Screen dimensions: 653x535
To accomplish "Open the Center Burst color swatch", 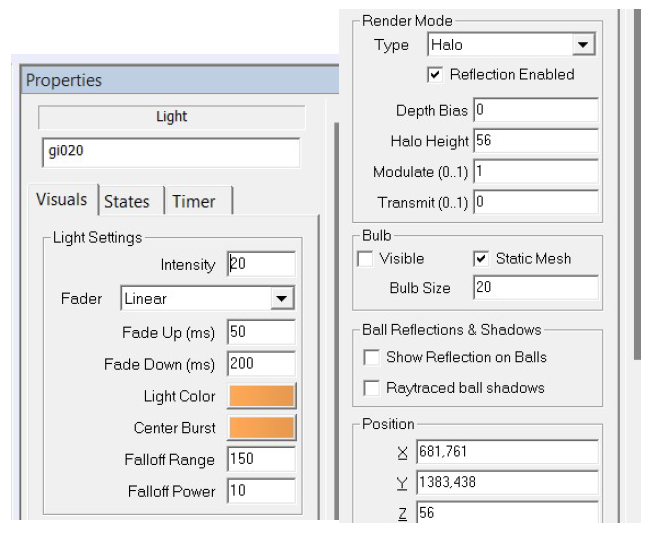I will pos(262,427).
